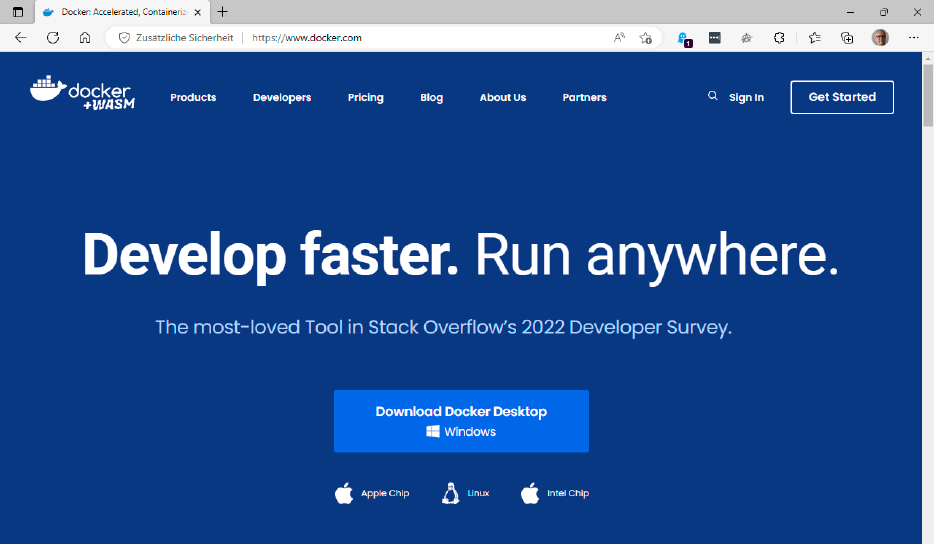
Task: Reload the page with refresh icon
Action: point(53,38)
